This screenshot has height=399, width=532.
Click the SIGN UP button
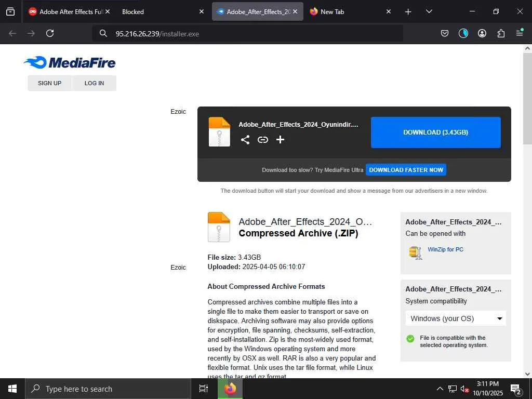49,83
